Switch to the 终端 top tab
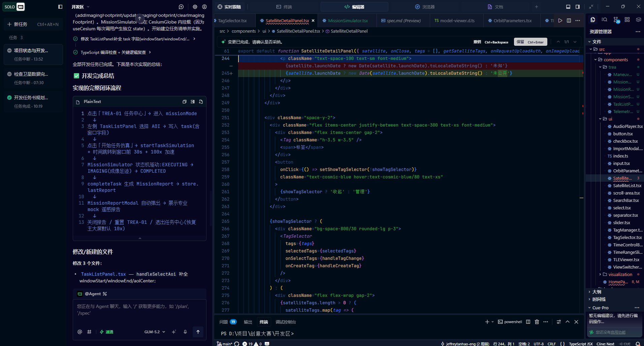This screenshot has height=346, width=644. [284, 7]
